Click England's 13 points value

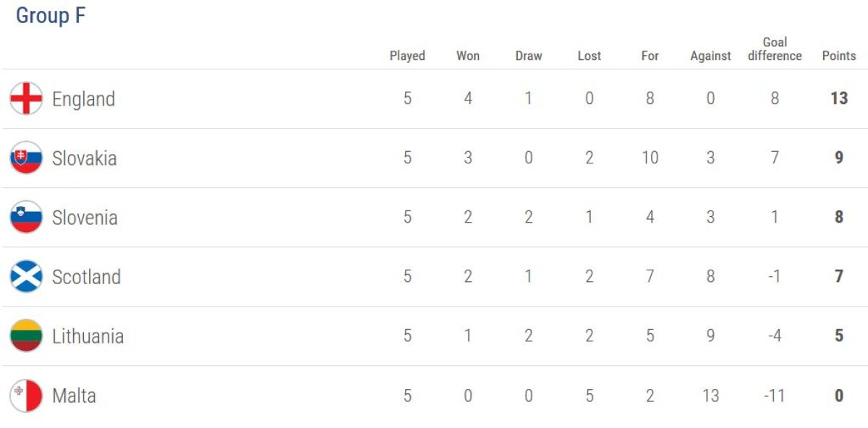[839, 98]
